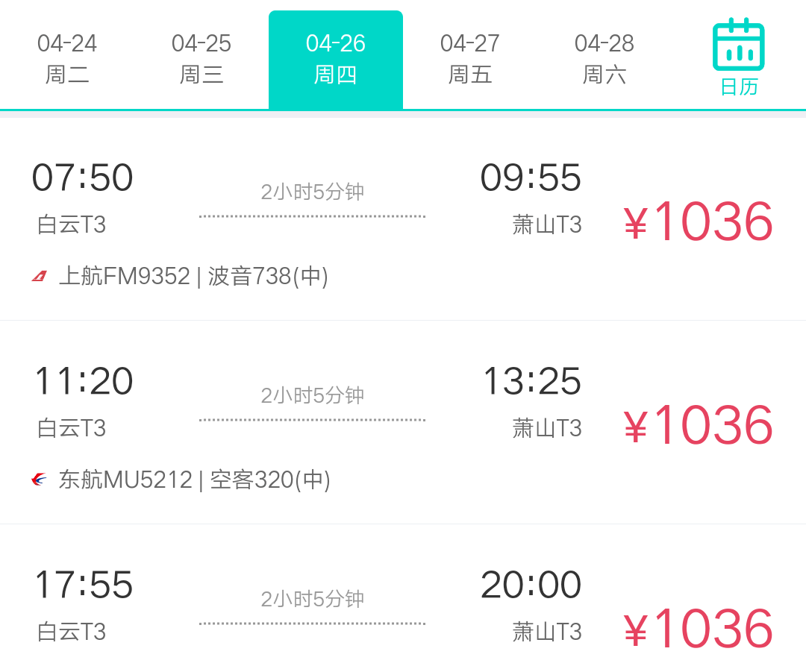Image resolution: width=806 pixels, height=672 pixels.
Task: Switch to the 04-27 周五 date tab
Action: pyautogui.click(x=470, y=59)
